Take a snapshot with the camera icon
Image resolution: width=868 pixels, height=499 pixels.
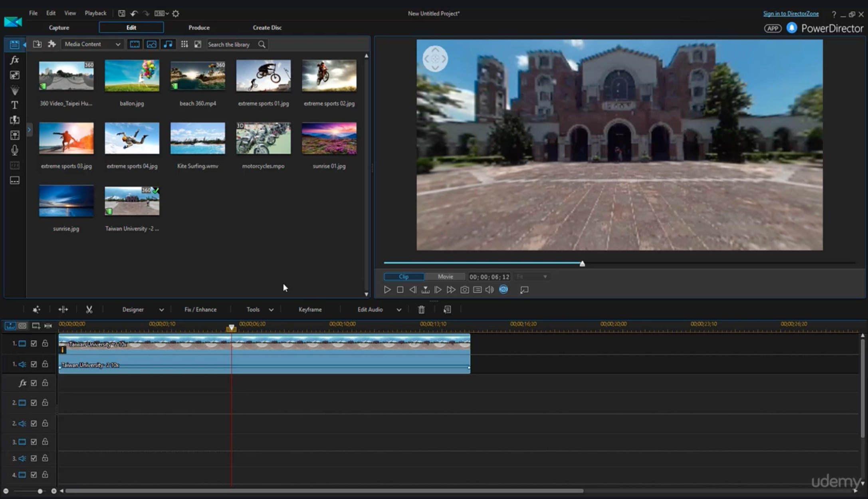[464, 290]
